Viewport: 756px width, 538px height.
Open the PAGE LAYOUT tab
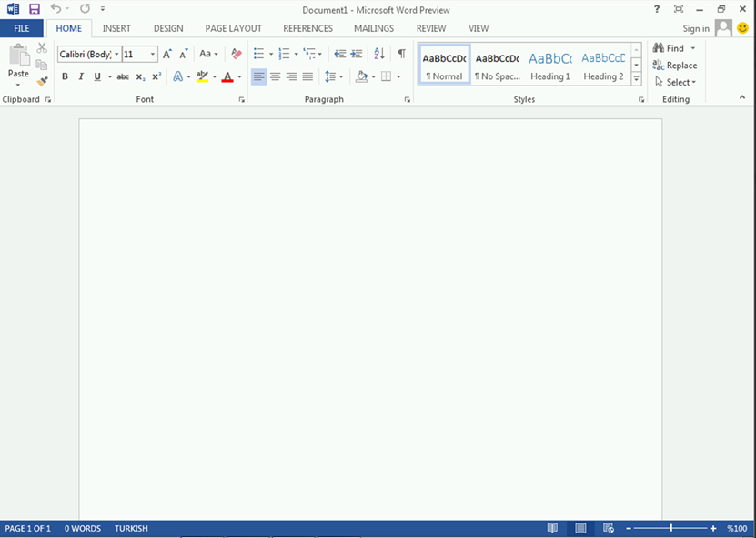pos(233,28)
